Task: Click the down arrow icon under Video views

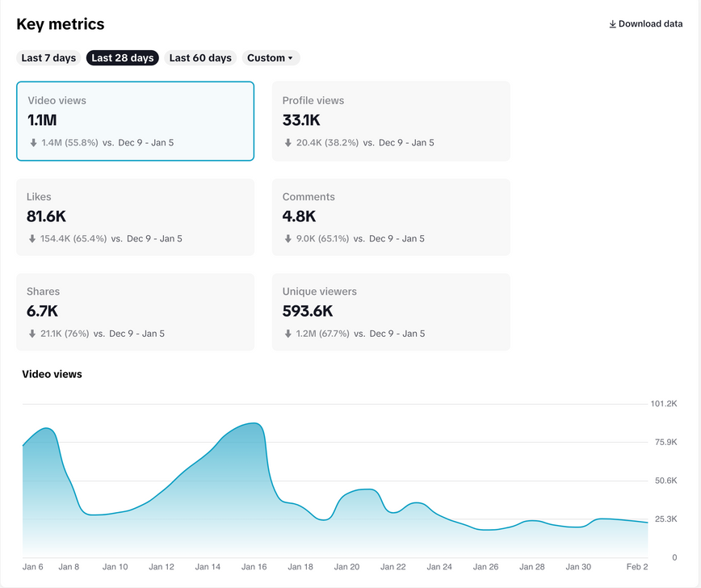Action: point(33,143)
